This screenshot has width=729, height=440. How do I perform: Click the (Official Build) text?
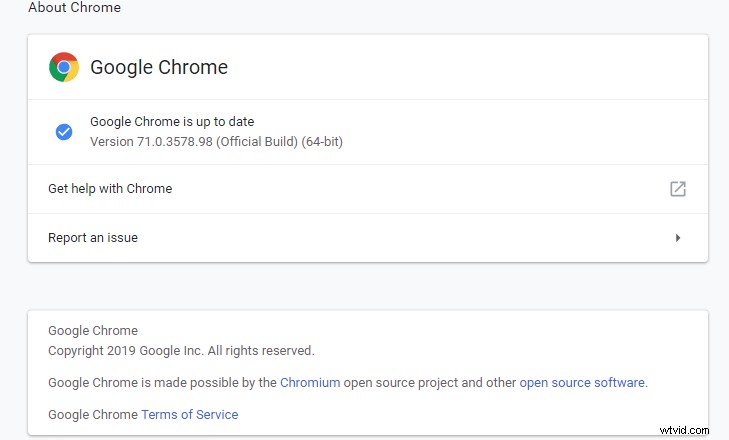pyautogui.click(x=257, y=141)
